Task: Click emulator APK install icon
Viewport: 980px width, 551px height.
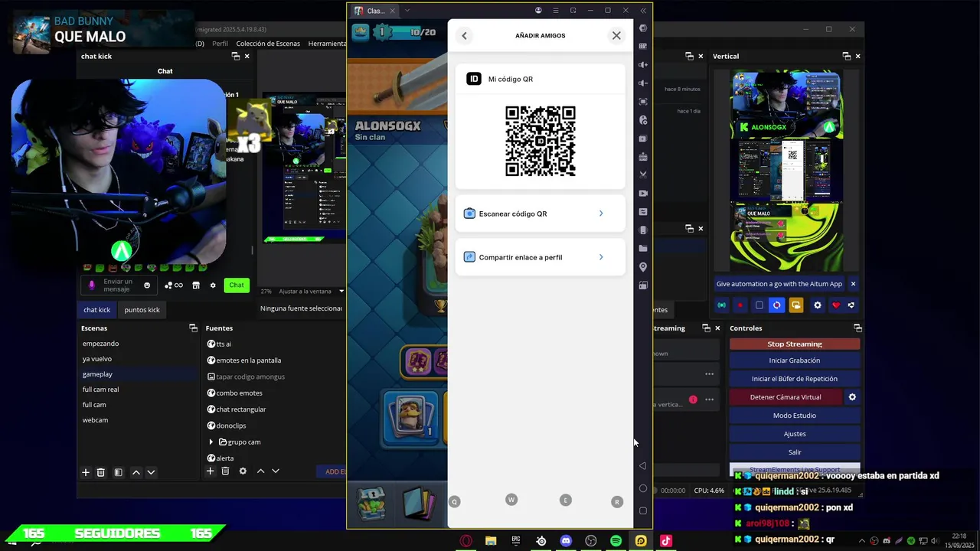Action: tap(643, 157)
